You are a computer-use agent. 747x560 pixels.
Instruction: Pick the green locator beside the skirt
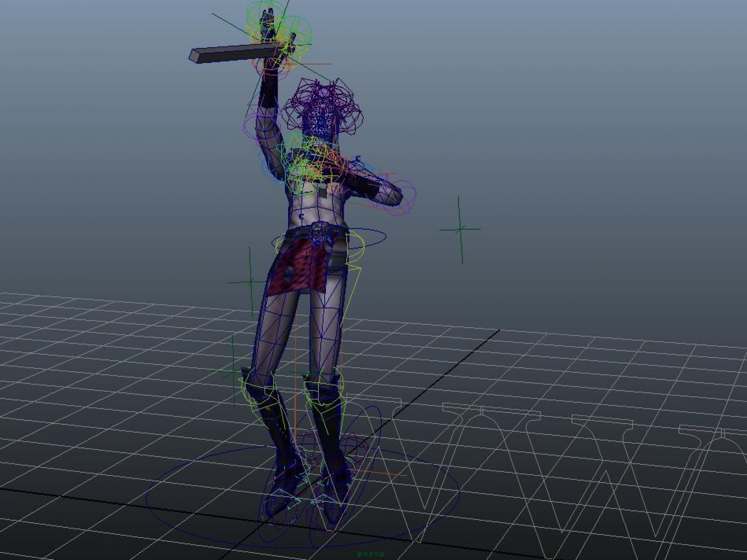(250, 282)
